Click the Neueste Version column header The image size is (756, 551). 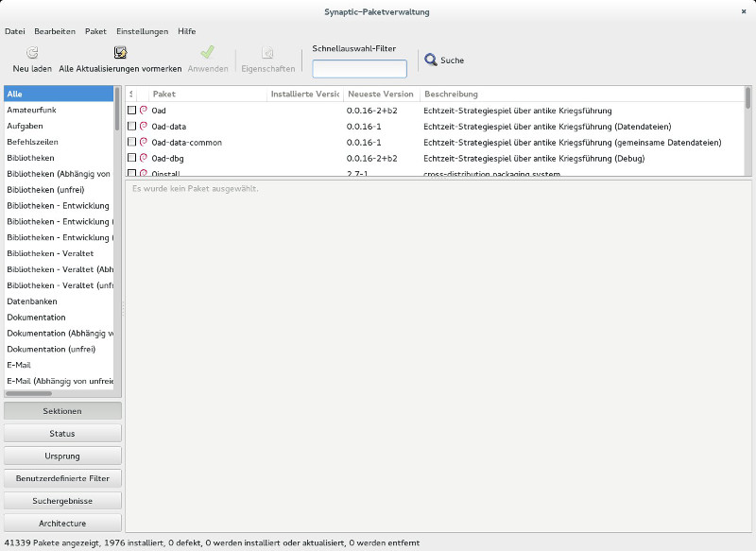tap(382, 94)
